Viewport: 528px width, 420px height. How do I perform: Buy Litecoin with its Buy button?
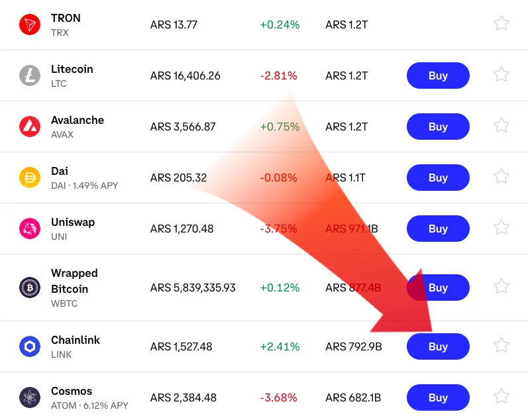(438, 76)
